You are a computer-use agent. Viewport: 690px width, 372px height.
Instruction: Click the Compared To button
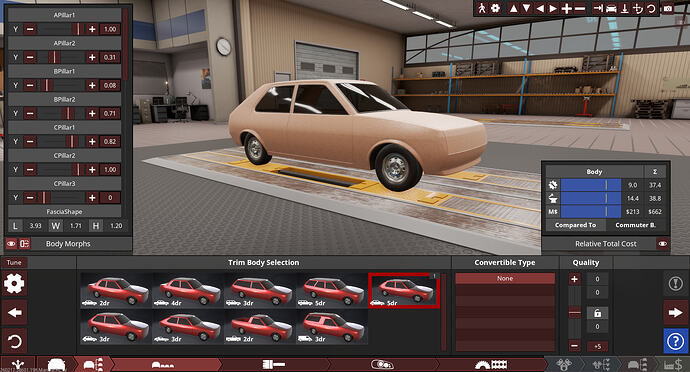click(x=575, y=225)
